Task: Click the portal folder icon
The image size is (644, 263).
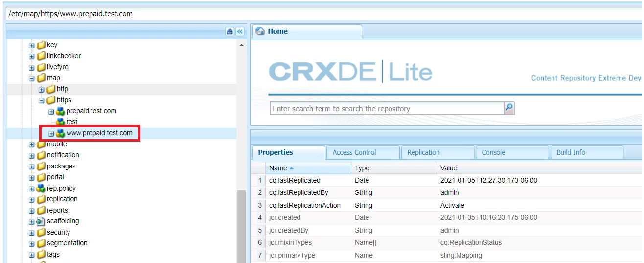Action: pyautogui.click(x=41, y=177)
